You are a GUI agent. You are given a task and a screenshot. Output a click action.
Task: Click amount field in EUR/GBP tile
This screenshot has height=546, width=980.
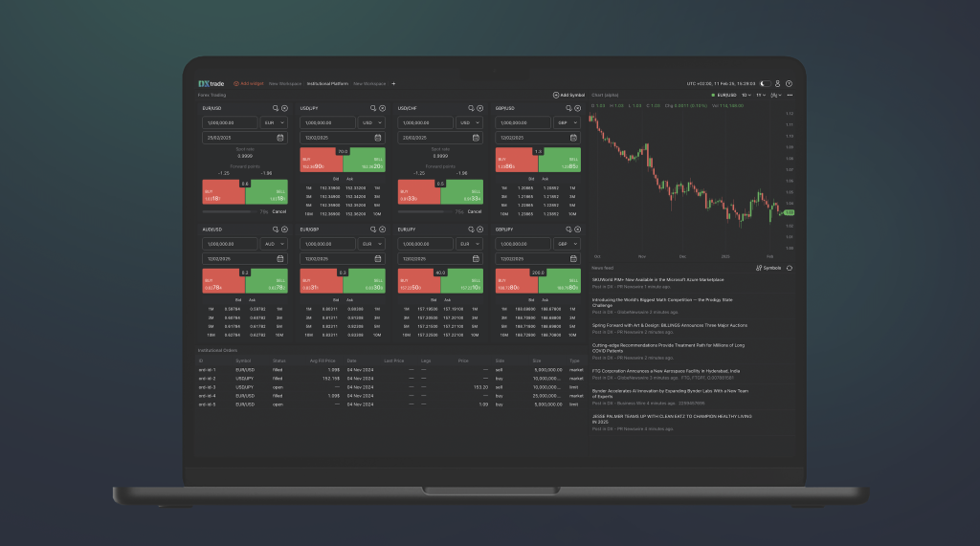click(x=327, y=244)
